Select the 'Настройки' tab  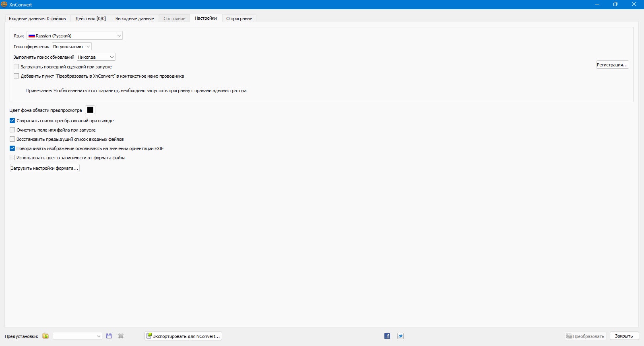click(x=206, y=18)
